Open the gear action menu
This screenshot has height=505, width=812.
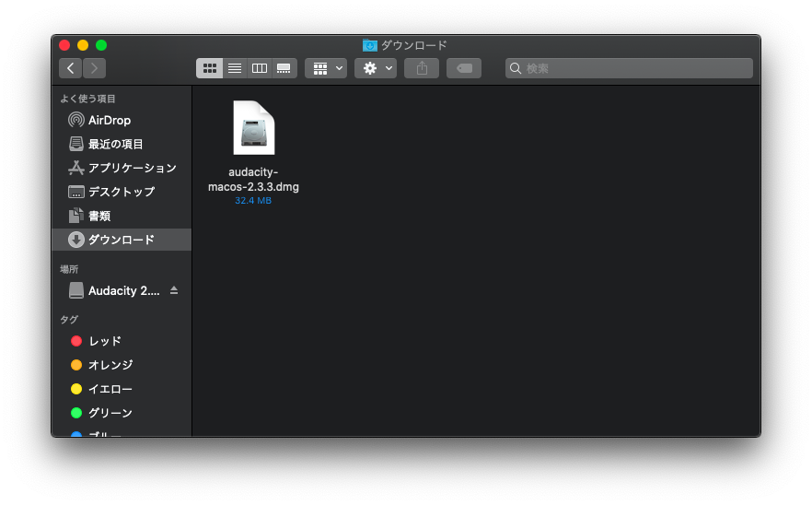pos(376,68)
